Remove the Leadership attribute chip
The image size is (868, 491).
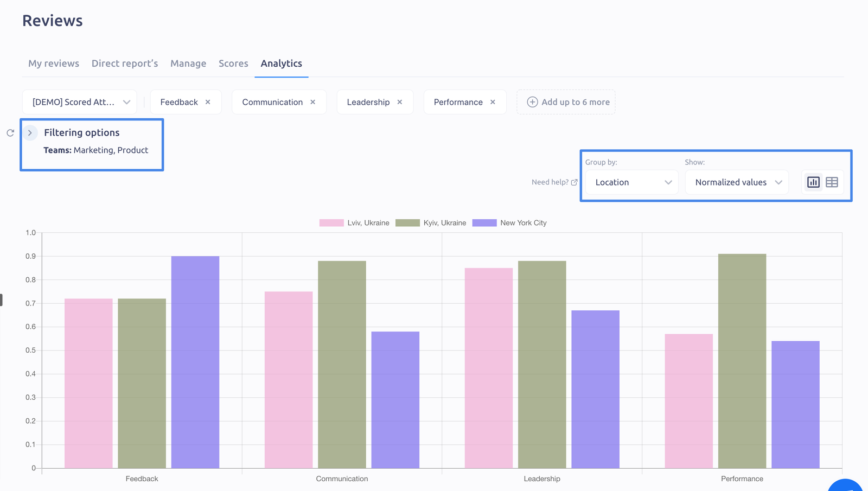point(400,102)
